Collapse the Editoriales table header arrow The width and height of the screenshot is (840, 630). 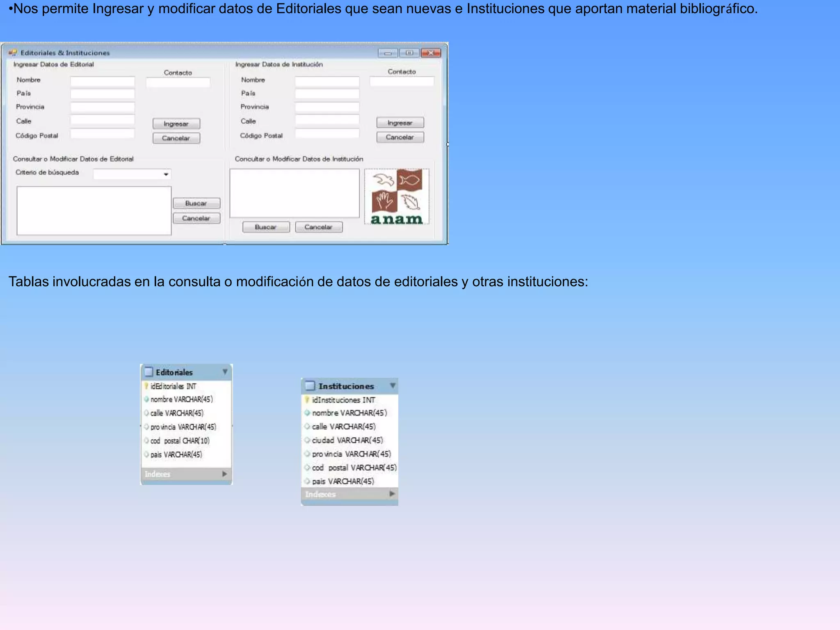225,372
